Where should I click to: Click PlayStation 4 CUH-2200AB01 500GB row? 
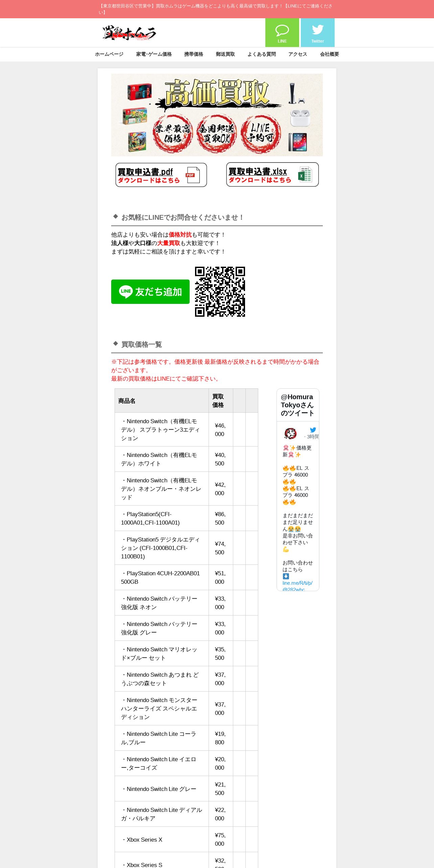click(186, 577)
